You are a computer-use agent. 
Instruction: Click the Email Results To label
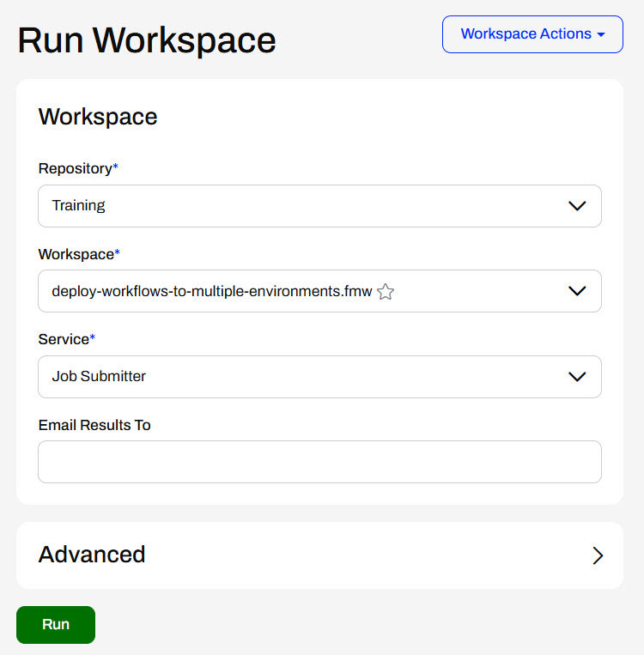pos(94,425)
